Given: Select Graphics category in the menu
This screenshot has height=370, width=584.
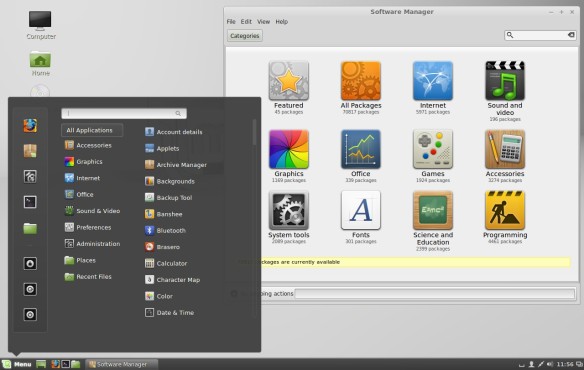Looking at the screenshot, I should click(x=83, y=162).
